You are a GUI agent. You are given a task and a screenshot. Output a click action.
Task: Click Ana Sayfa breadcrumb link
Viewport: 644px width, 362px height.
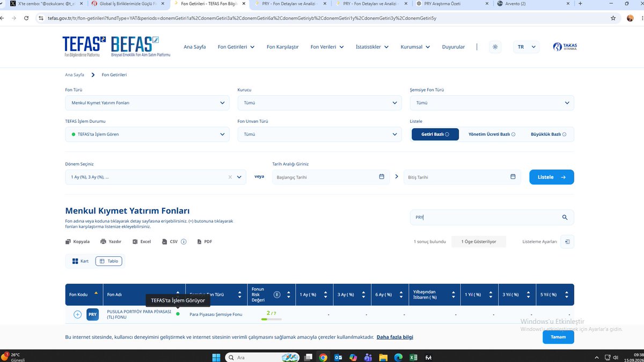point(75,75)
